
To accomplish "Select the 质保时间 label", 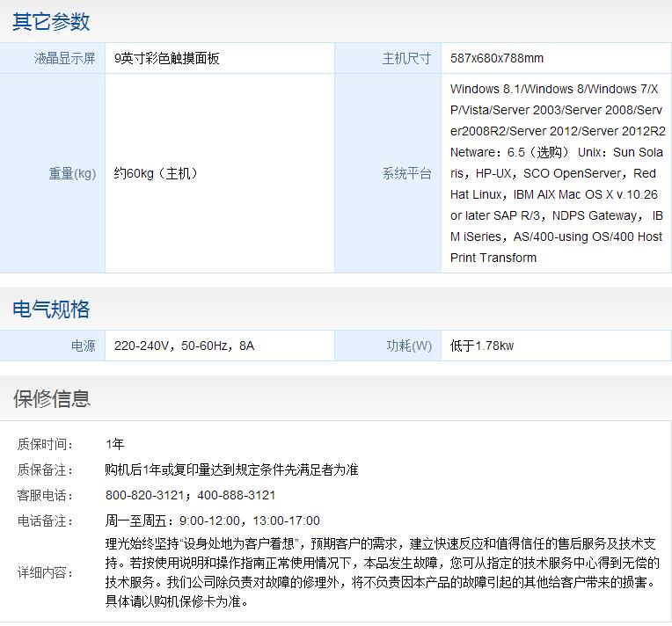I will pyautogui.click(x=45, y=444).
